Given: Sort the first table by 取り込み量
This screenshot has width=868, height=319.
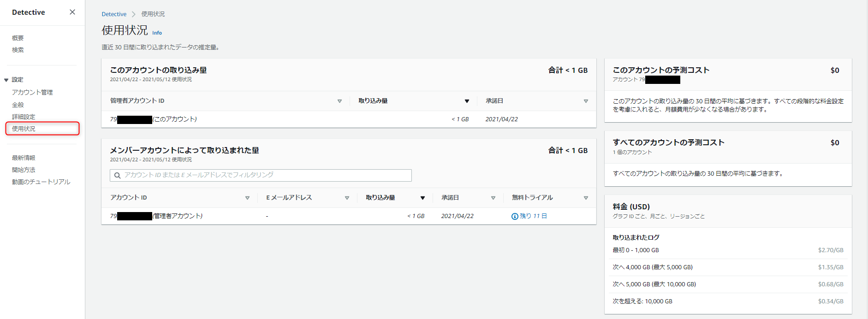Looking at the screenshot, I should click(x=467, y=101).
